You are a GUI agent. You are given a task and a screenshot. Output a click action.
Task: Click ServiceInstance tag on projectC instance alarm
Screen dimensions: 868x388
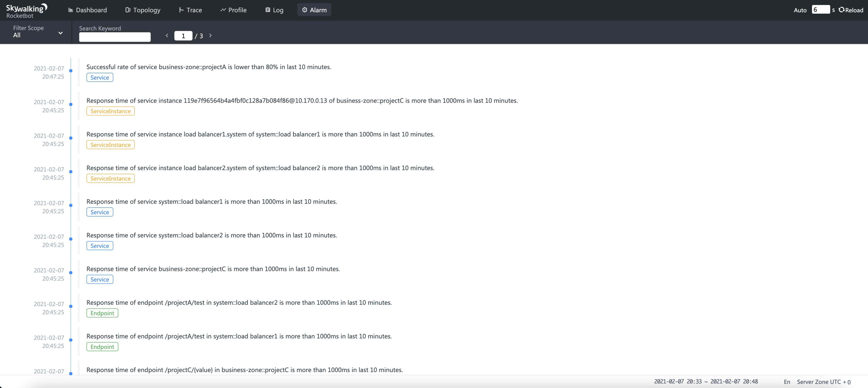coord(110,111)
